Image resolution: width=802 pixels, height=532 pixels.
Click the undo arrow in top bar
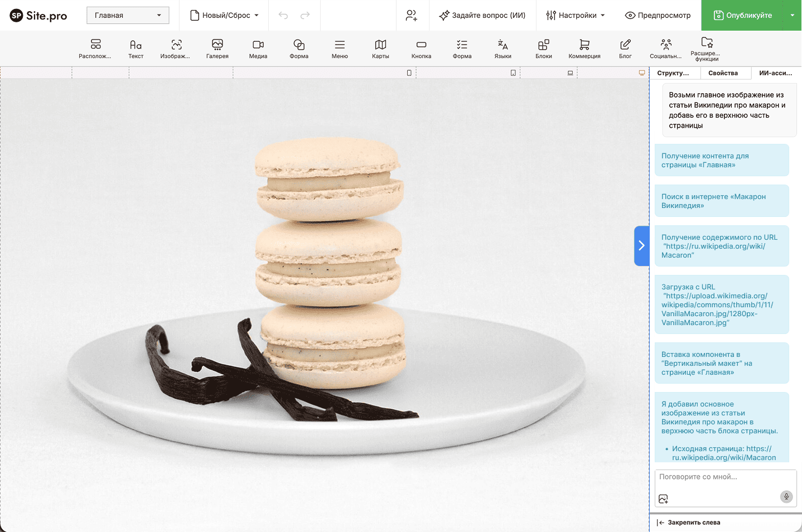pos(283,16)
